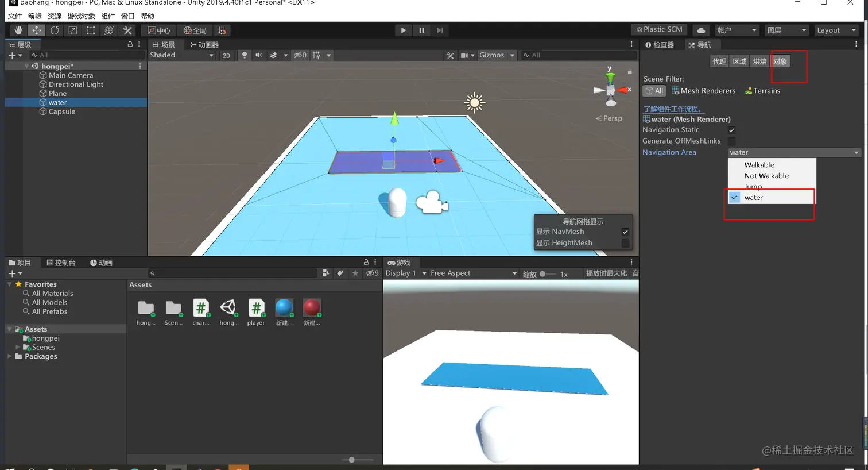Open the 窗口 menu

tap(127, 16)
